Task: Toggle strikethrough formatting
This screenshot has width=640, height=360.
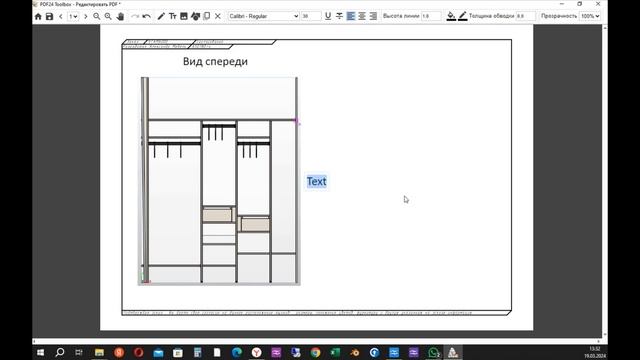Action: pos(339,16)
